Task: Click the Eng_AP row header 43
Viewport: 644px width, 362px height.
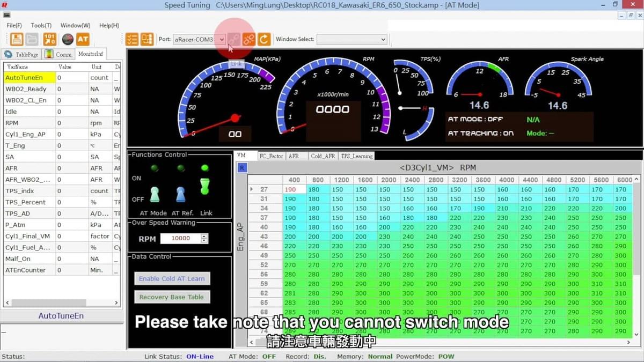Action: [x=264, y=237]
